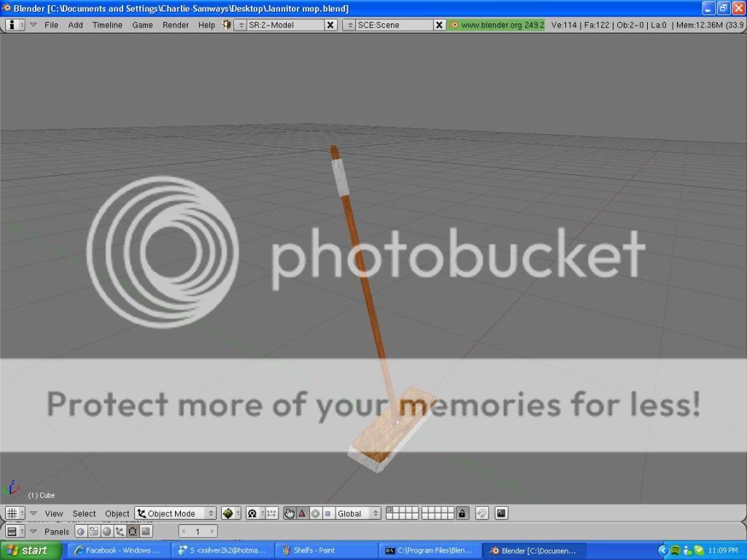Image resolution: width=747 pixels, height=560 pixels.
Task: Open the 3D View's View menu
Action: tap(54, 513)
